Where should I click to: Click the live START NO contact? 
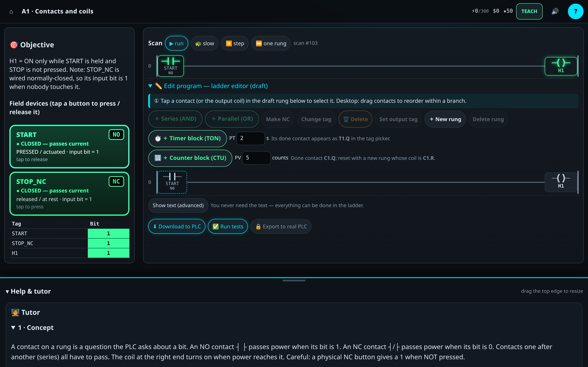(170, 66)
